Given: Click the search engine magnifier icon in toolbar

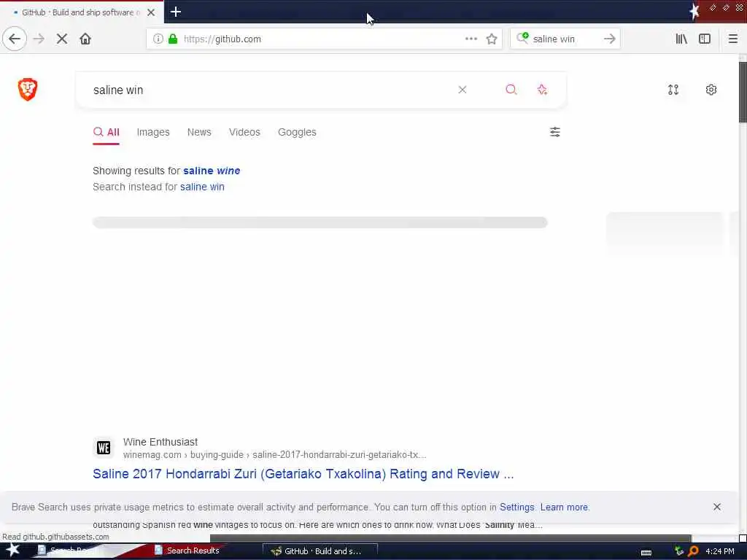Looking at the screenshot, I should pos(522,38).
